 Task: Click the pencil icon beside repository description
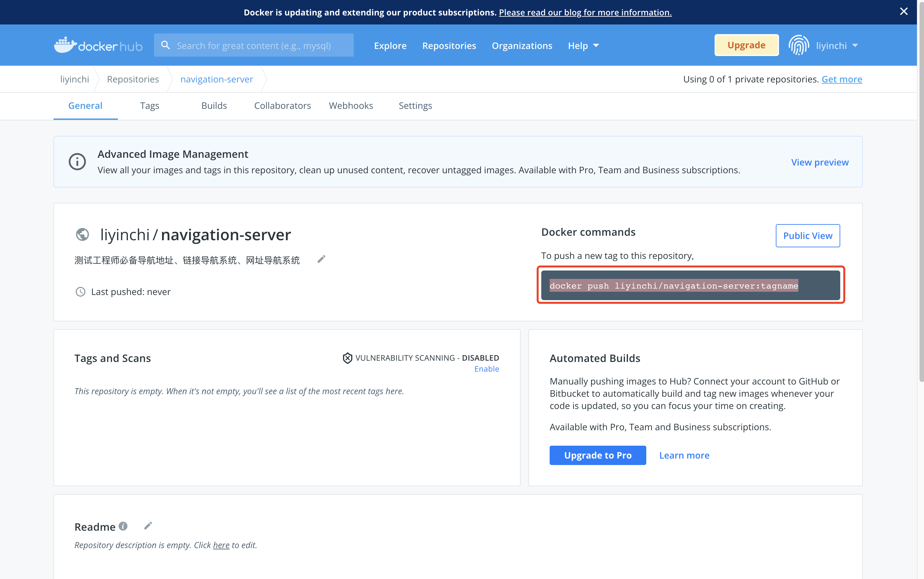click(322, 259)
